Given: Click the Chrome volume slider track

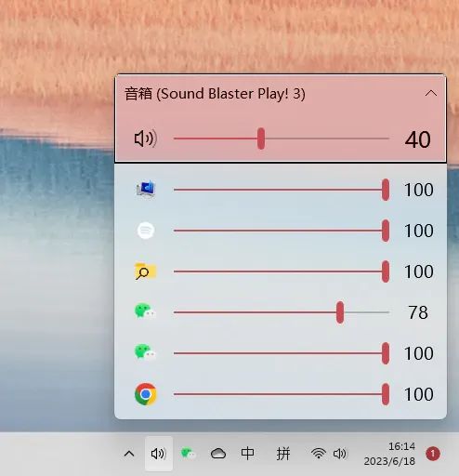Looking at the screenshot, I should 282,394.
